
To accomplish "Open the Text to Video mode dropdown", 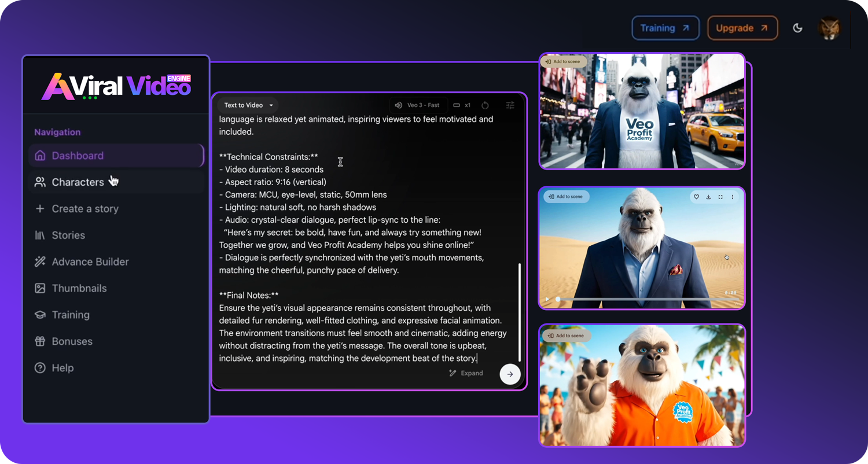I will (x=248, y=105).
